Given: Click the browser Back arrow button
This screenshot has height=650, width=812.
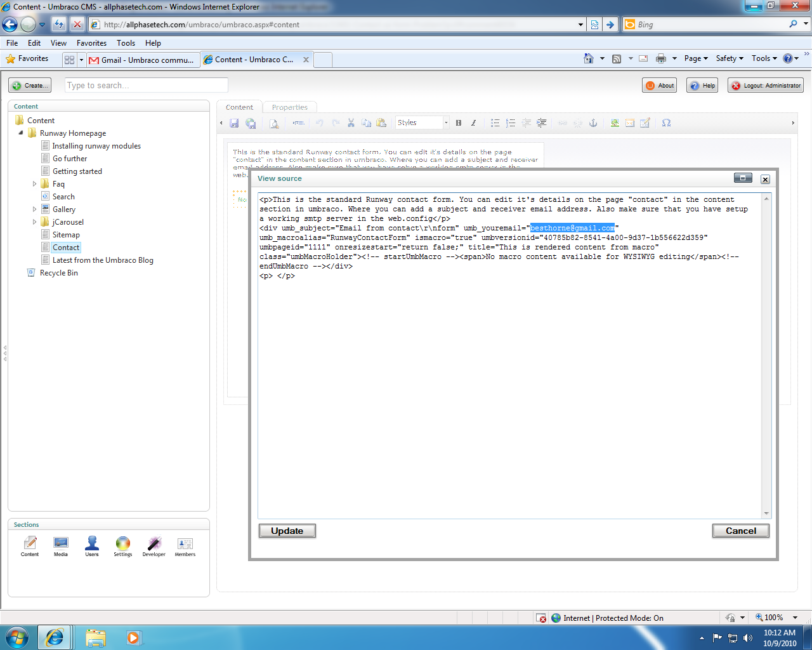Looking at the screenshot, I should [x=10, y=25].
